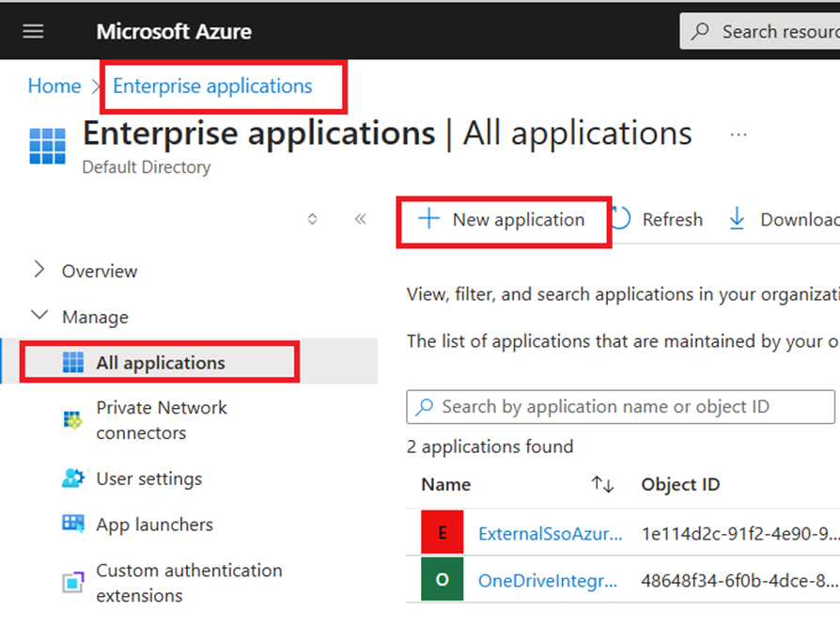This screenshot has width=840, height=627.
Task: Open Overview in sidebar
Action: pyautogui.click(x=100, y=271)
